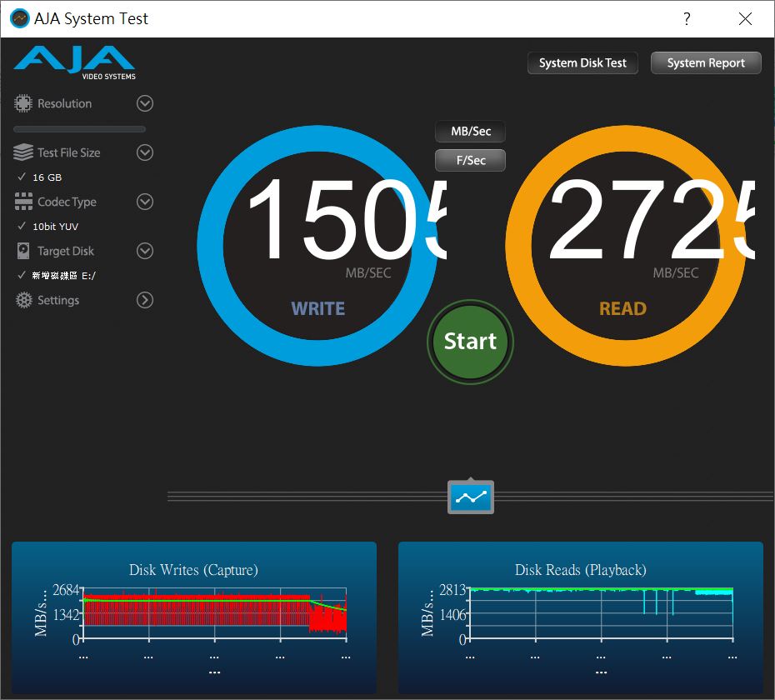775x700 pixels.
Task: Click the Target Disk drive icon
Action: 23,251
